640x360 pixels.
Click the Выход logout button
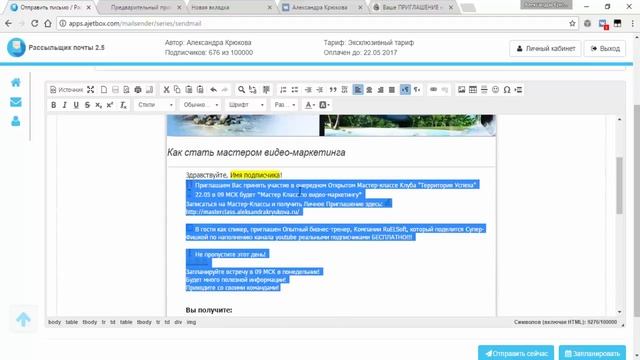[x=605, y=49]
